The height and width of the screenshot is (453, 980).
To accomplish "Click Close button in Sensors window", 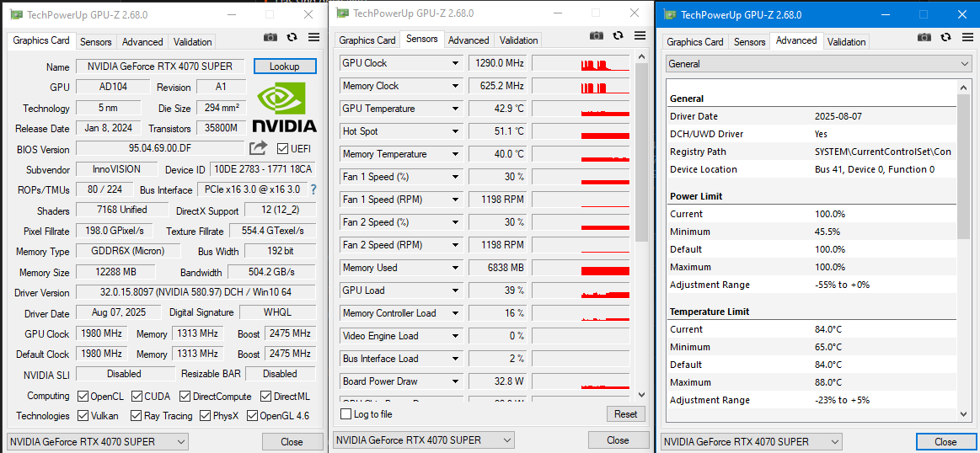I will tap(619, 440).
